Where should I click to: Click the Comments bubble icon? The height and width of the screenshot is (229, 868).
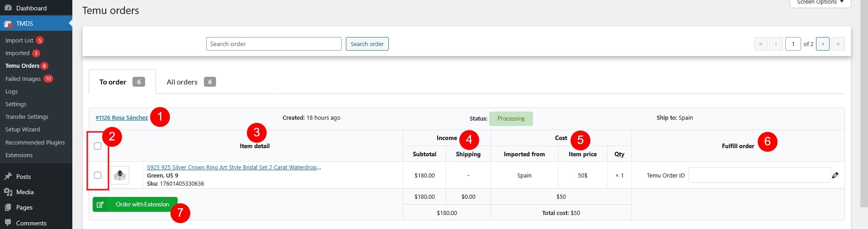coord(8,223)
